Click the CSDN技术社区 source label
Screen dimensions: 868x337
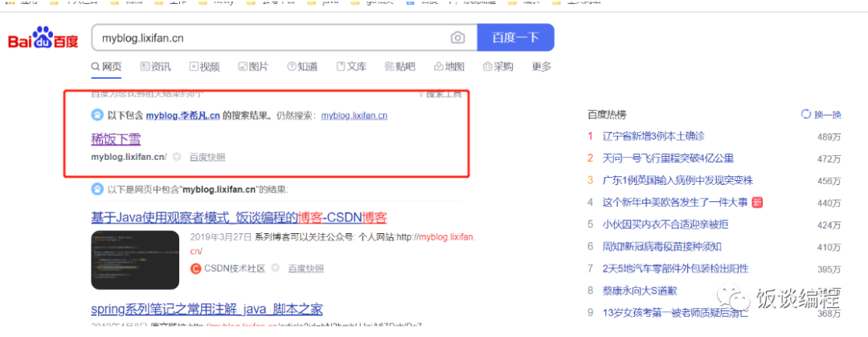pos(235,269)
